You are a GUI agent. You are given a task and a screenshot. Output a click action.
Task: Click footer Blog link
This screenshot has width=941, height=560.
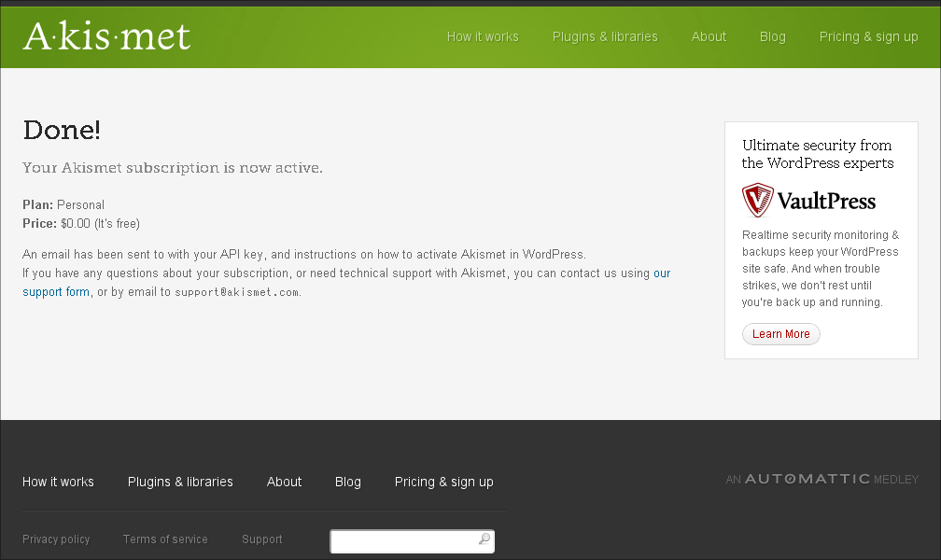(x=348, y=482)
